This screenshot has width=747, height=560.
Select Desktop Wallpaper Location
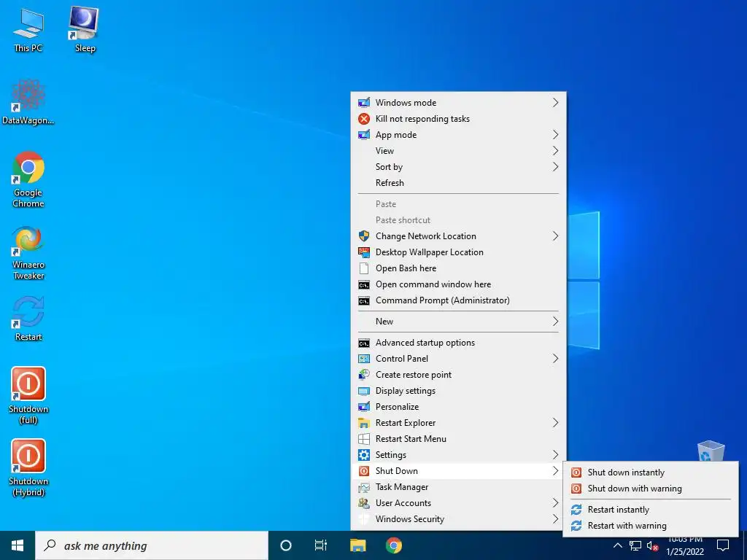coord(458,252)
